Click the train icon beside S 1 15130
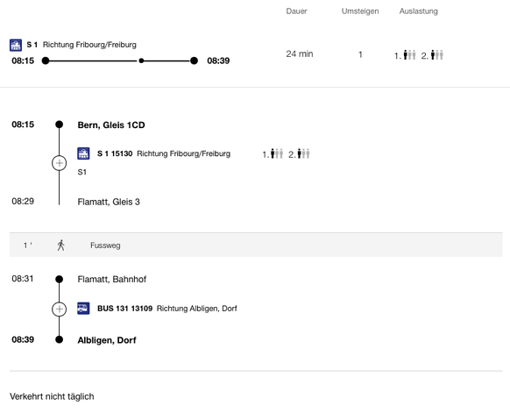This screenshot has width=510, height=420. tap(83, 153)
